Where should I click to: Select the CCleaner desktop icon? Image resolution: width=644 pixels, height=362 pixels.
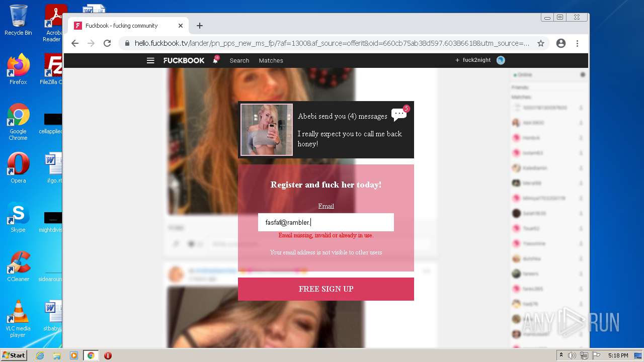18,266
